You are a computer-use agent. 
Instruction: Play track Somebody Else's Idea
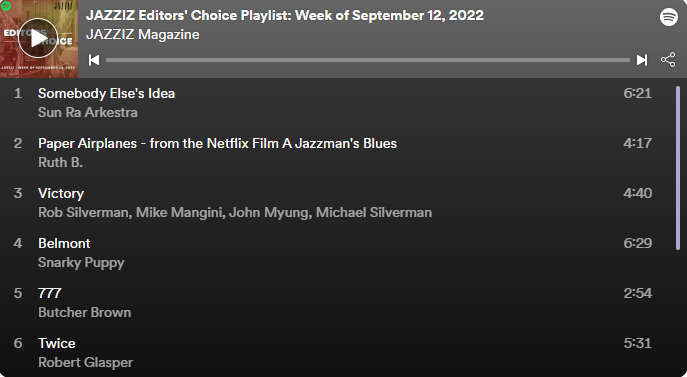[x=333, y=103]
